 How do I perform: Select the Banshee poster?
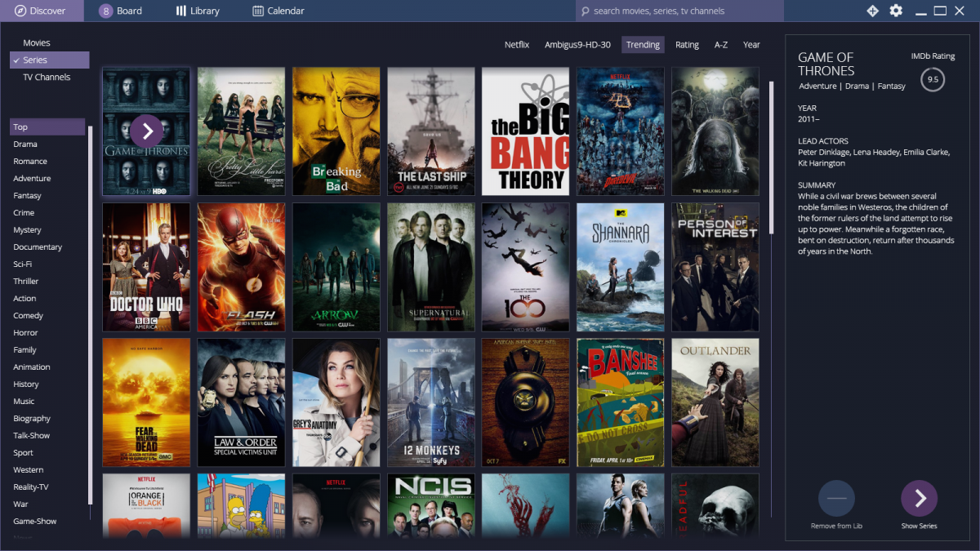[x=620, y=402]
